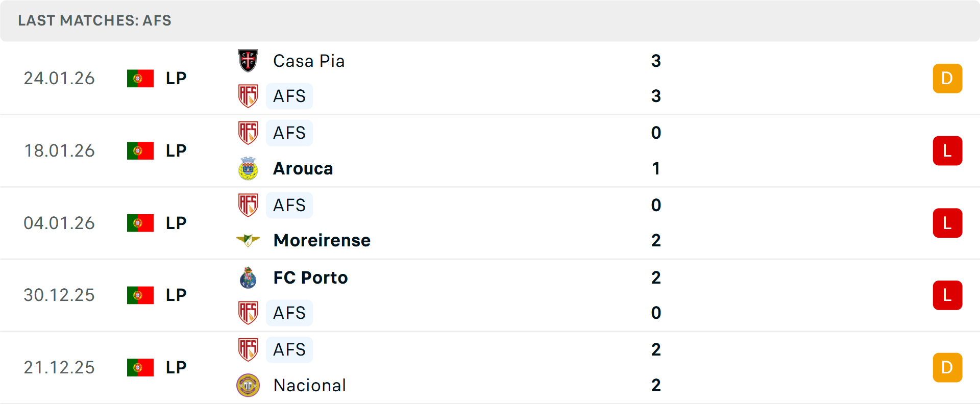
Task: Select the highlighted AFS label versus Arouca
Action: coord(289,133)
